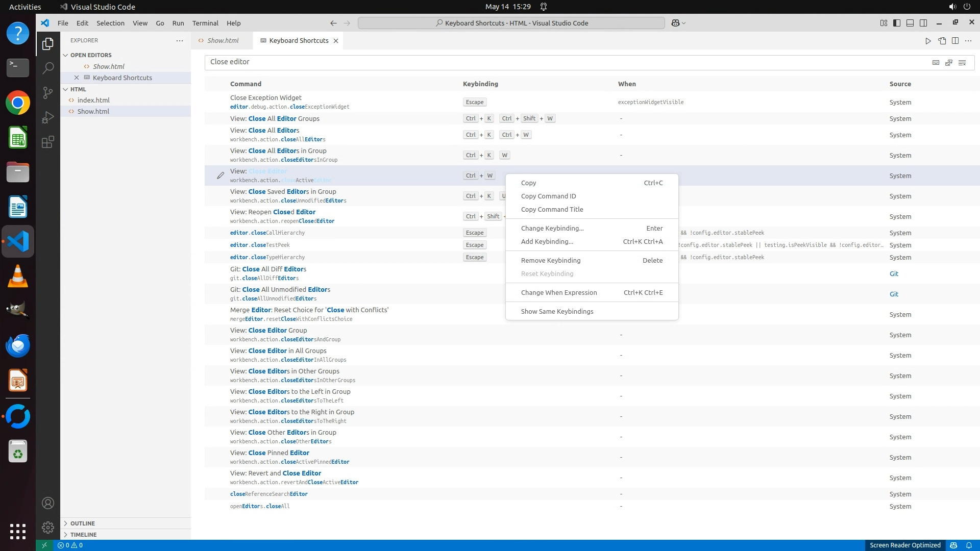Open Keyboard Shortcuts JSON file icon
The width and height of the screenshot is (980, 551).
coord(942,41)
